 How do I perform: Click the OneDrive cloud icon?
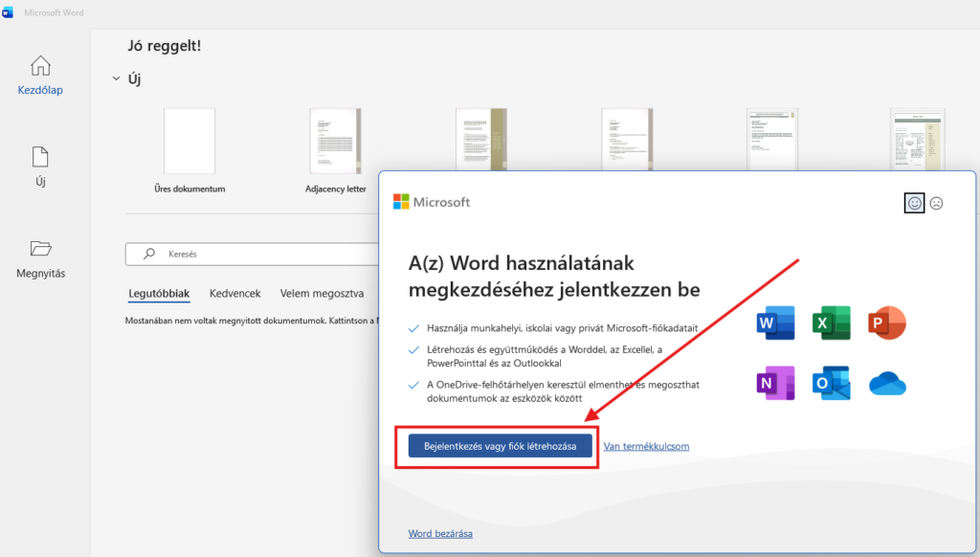click(x=887, y=383)
